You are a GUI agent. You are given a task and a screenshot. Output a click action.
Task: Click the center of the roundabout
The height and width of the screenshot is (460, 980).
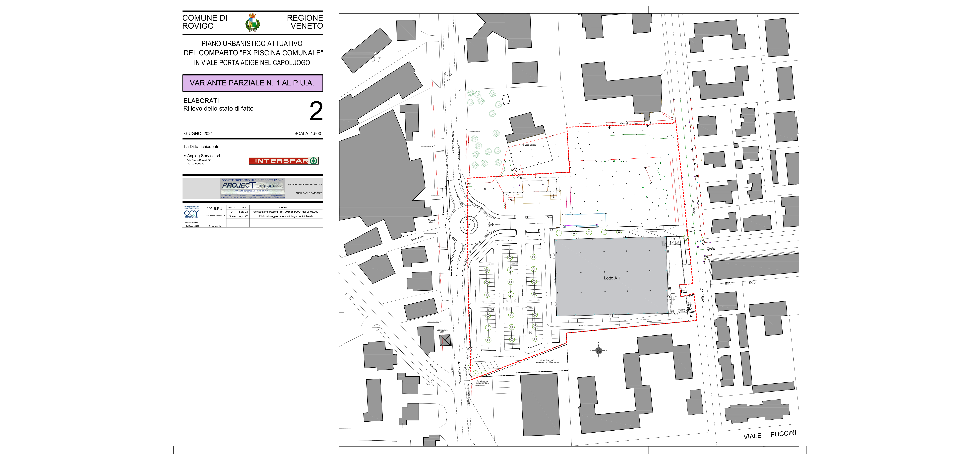pyautogui.click(x=469, y=225)
